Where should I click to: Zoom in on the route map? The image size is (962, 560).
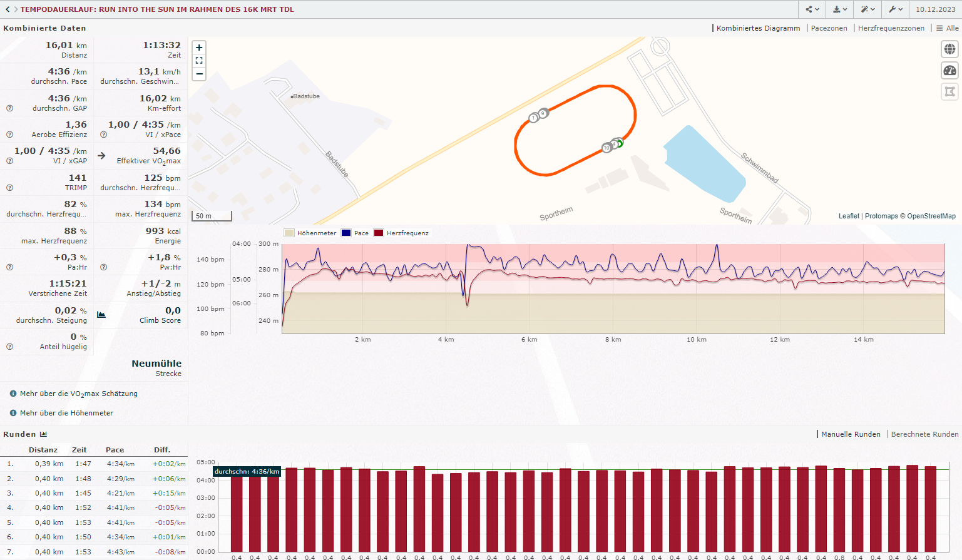tap(199, 48)
